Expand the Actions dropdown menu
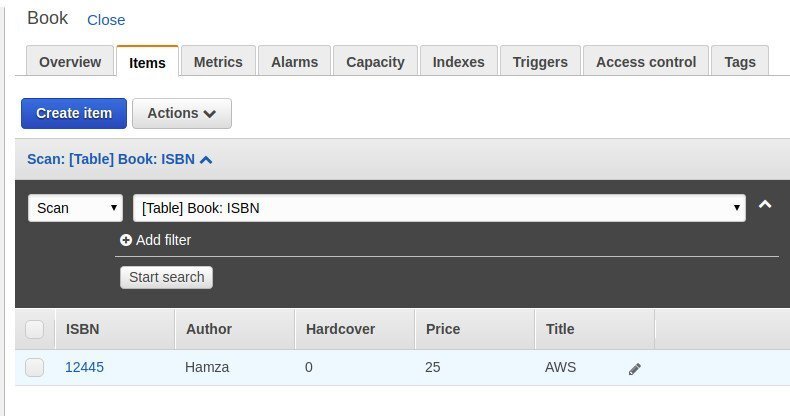Viewport: 790px width, 416px height. coord(181,113)
